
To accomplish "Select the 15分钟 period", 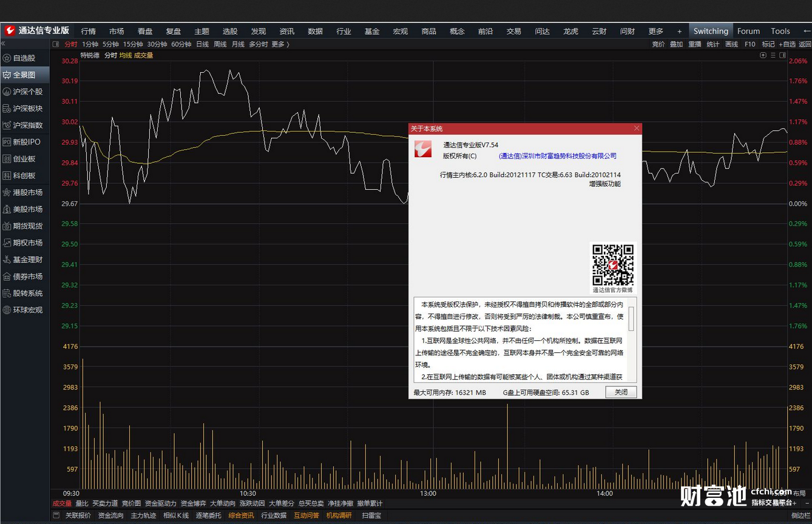I will (133, 44).
